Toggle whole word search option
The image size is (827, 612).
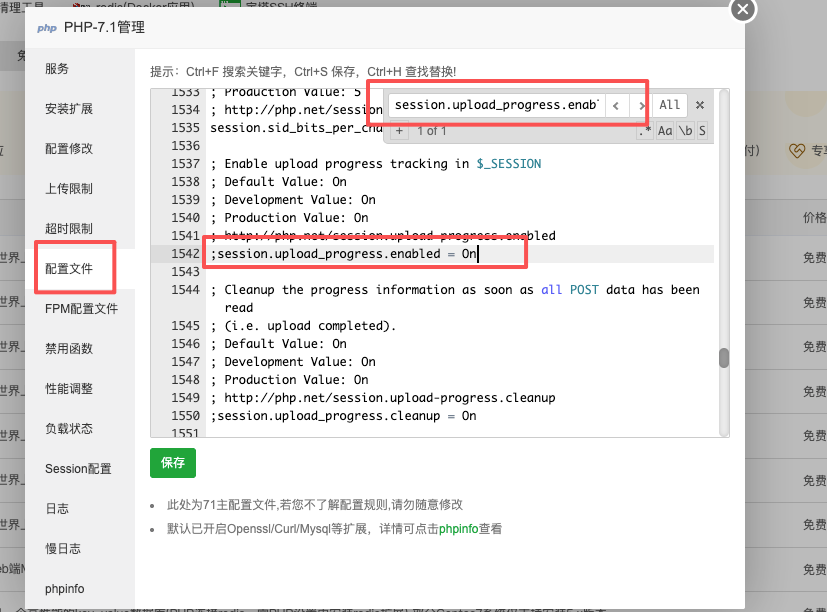686,131
